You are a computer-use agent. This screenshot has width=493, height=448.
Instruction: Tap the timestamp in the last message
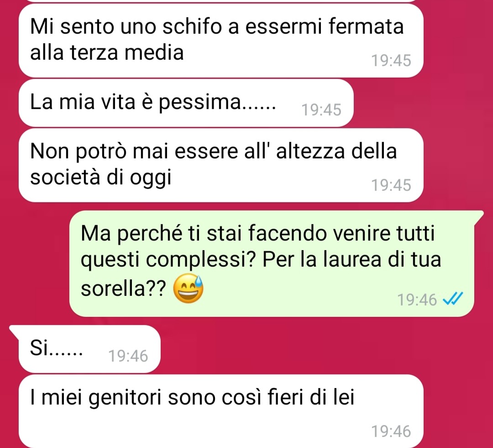(391, 431)
